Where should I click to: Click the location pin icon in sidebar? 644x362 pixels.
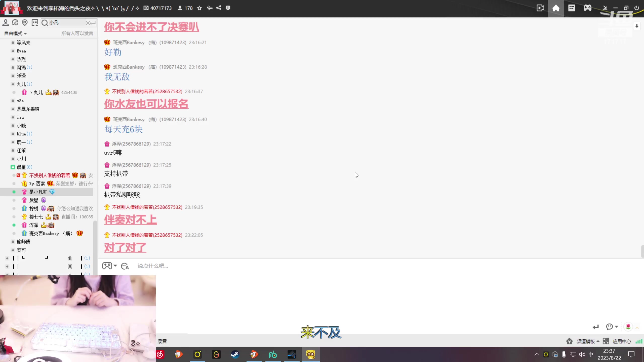pos(25,22)
